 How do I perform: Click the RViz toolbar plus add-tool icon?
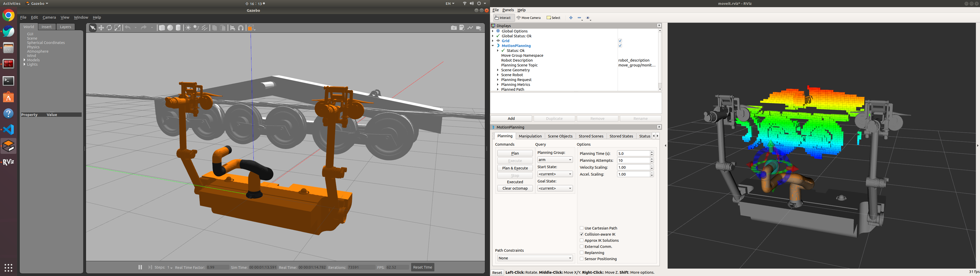pyautogui.click(x=571, y=18)
